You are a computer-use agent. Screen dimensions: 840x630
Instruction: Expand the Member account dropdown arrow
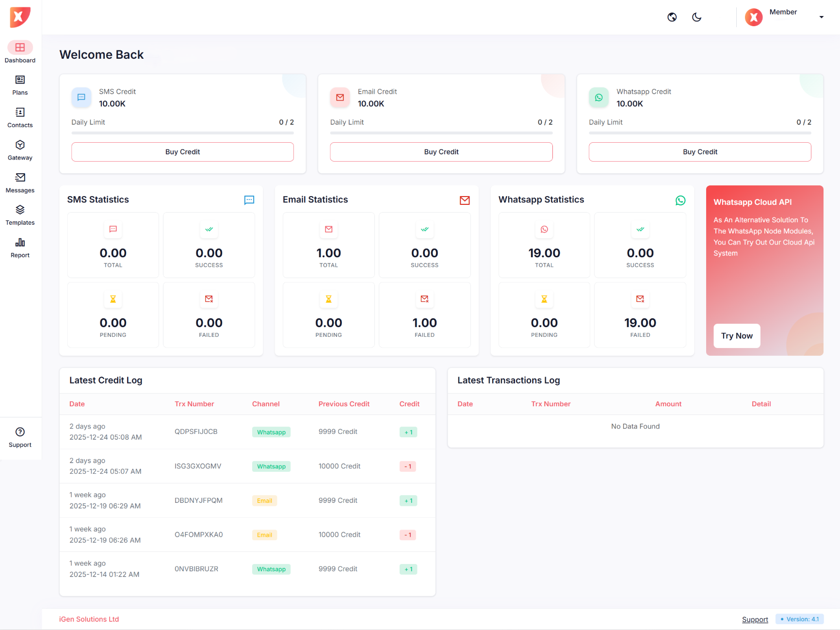[x=821, y=17]
